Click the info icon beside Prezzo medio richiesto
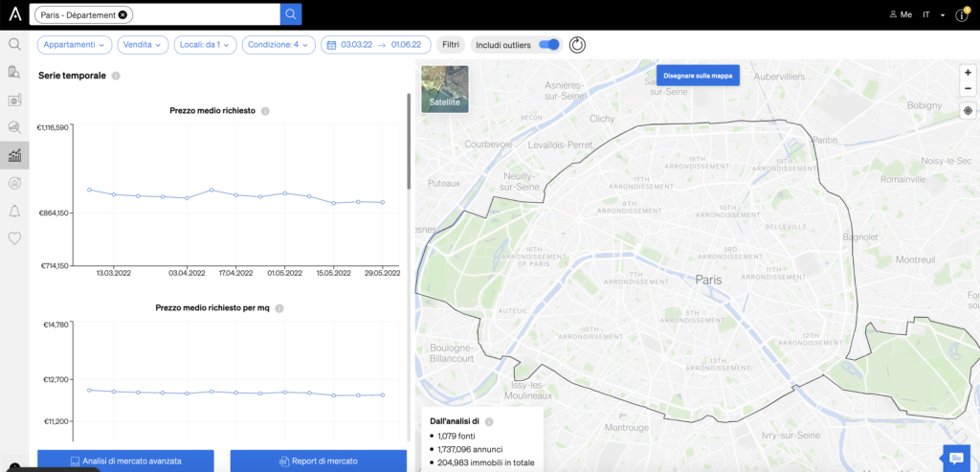The width and height of the screenshot is (980, 472). 265,111
